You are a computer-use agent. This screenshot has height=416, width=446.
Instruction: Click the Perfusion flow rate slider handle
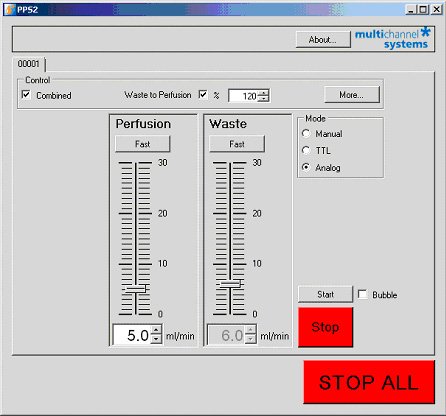(x=135, y=289)
